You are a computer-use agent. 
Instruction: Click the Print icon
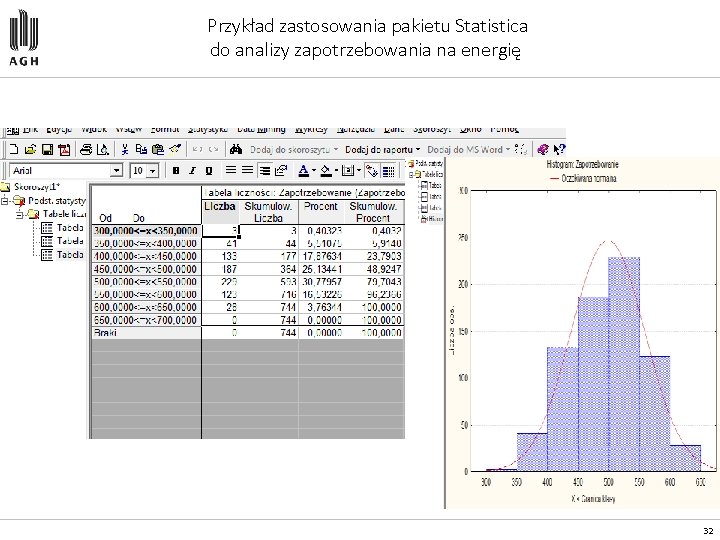tap(86, 149)
